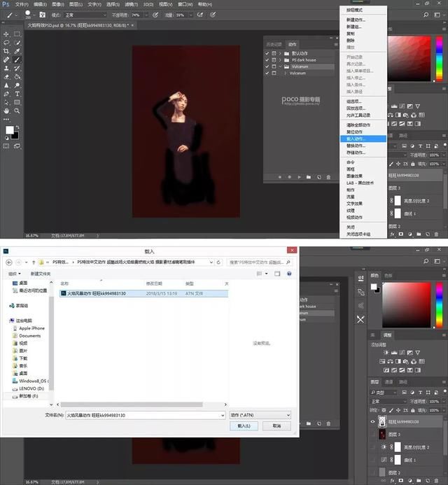Toggle checkmark for PS dark house action set
Viewport: 448px width, 485px height.
pyautogui.click(x=267, y=60)
